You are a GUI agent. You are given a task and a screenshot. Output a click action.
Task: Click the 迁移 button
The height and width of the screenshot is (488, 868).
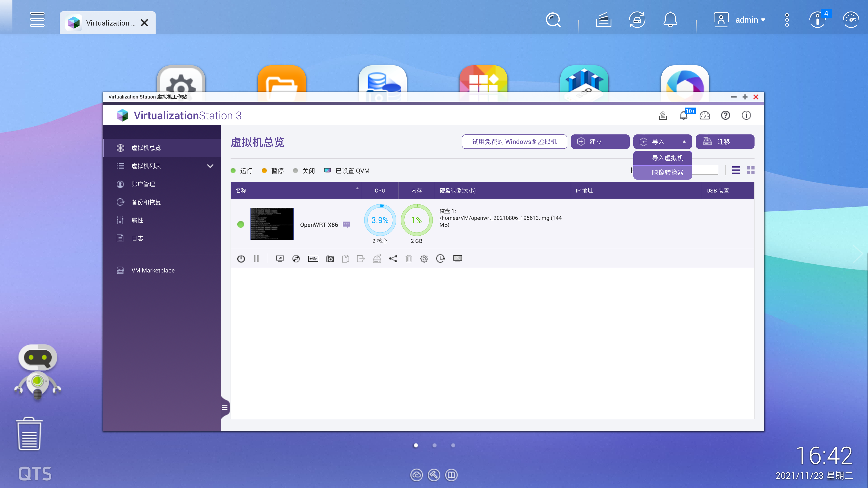pos(725,142)
